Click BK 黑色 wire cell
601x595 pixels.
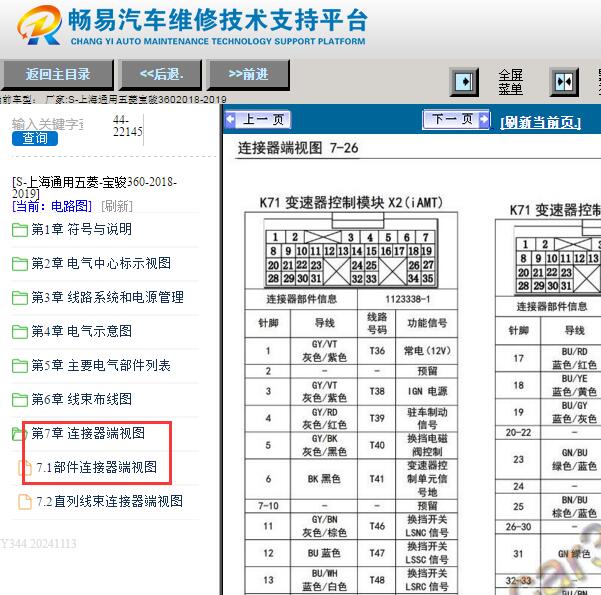[324, 479]
